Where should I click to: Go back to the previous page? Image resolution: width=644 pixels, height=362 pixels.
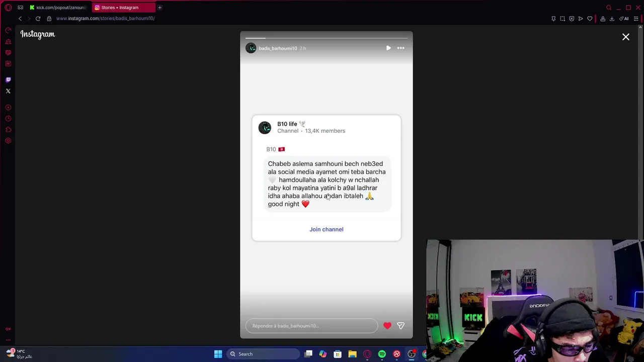click(x=20, y=19)
